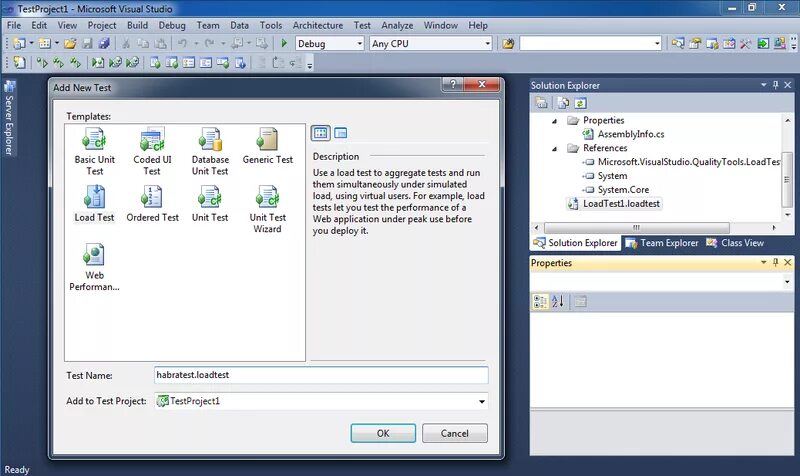The width and height of the screenshot is (800, 476).
Task: Pick the Generic Test template
Action: (267, 146)
